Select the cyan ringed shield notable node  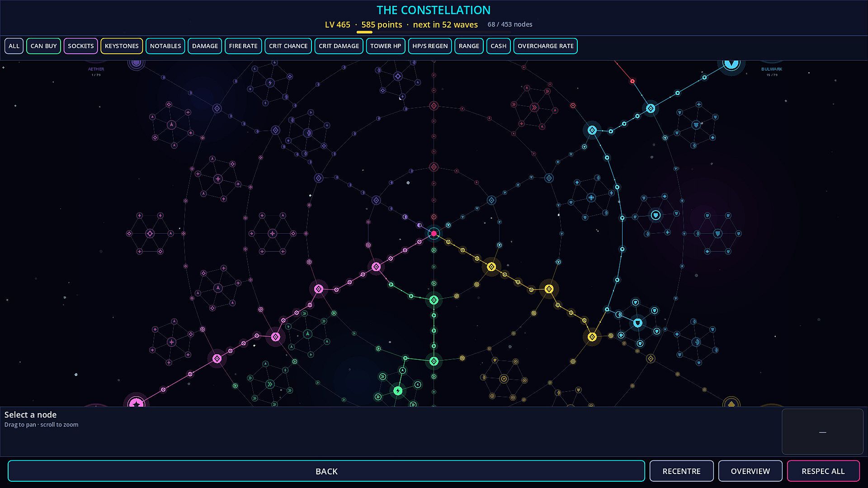(656, 215)
